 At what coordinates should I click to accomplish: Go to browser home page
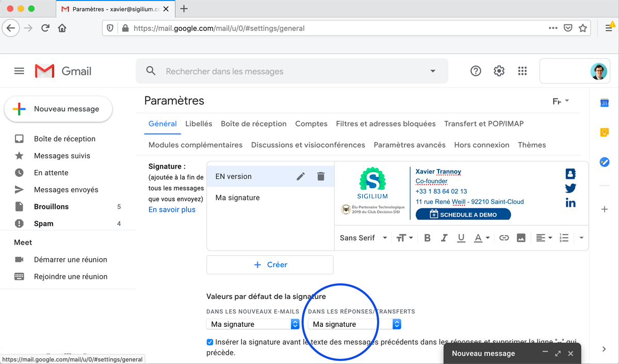pos(62,28)
